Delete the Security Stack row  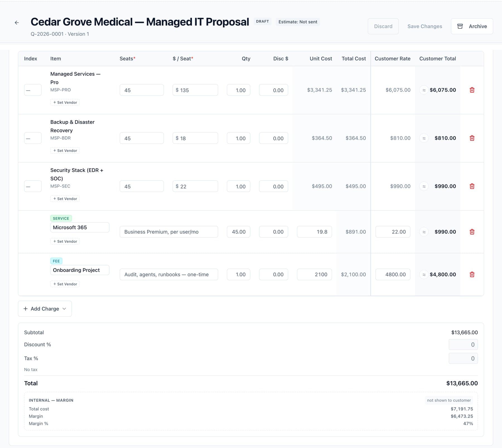click(x=472, y=186)
